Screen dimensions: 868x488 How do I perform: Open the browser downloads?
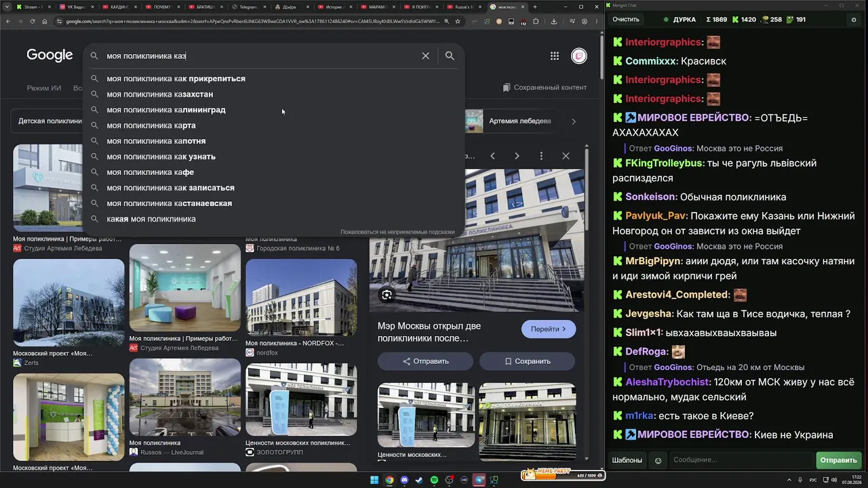tap(554, 21)
